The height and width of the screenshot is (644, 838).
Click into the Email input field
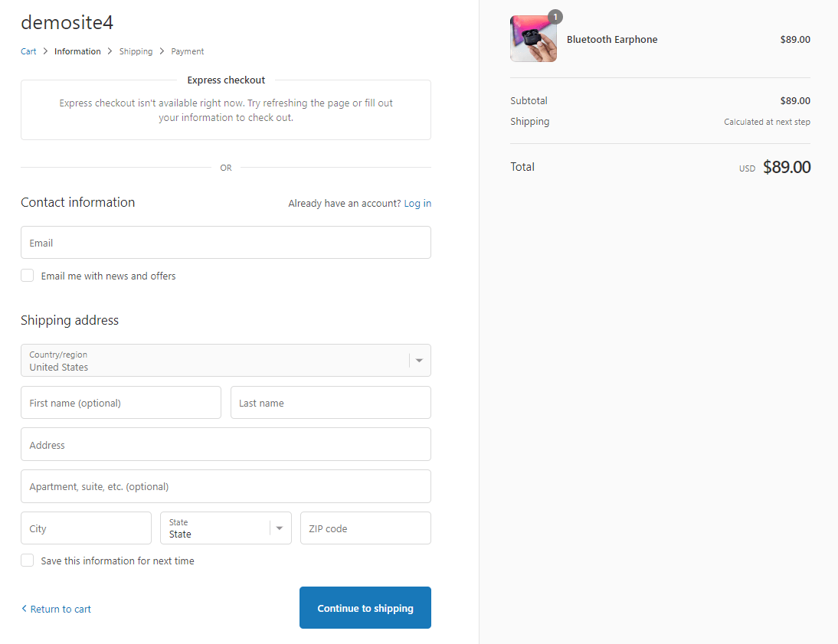pos(225,243)
